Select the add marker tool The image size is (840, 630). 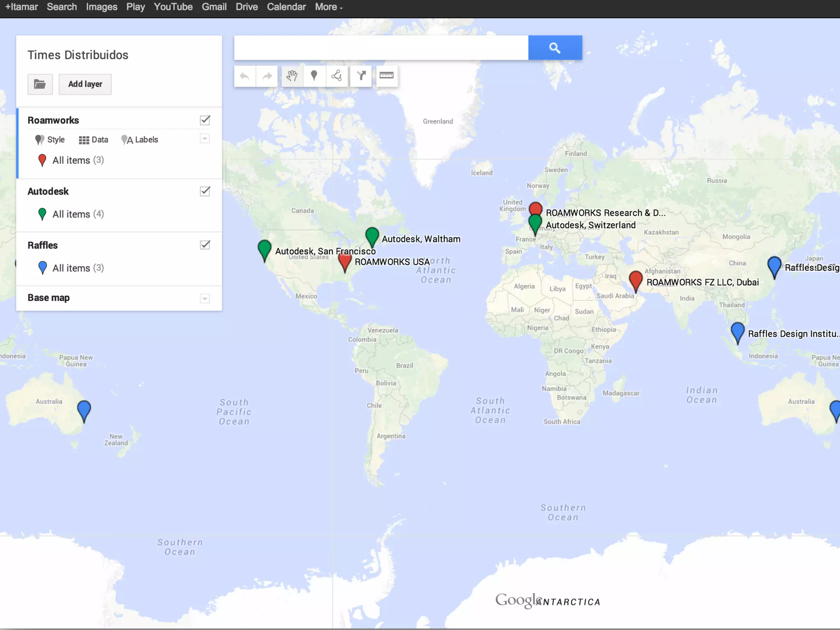coord(314,76)
